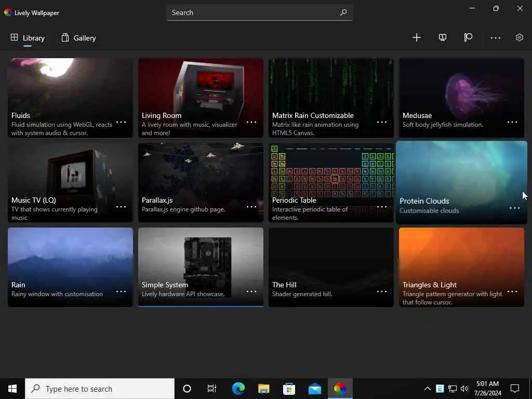Select the Medusae jellyfish wallpaper thumbnail

click(461, 98)
